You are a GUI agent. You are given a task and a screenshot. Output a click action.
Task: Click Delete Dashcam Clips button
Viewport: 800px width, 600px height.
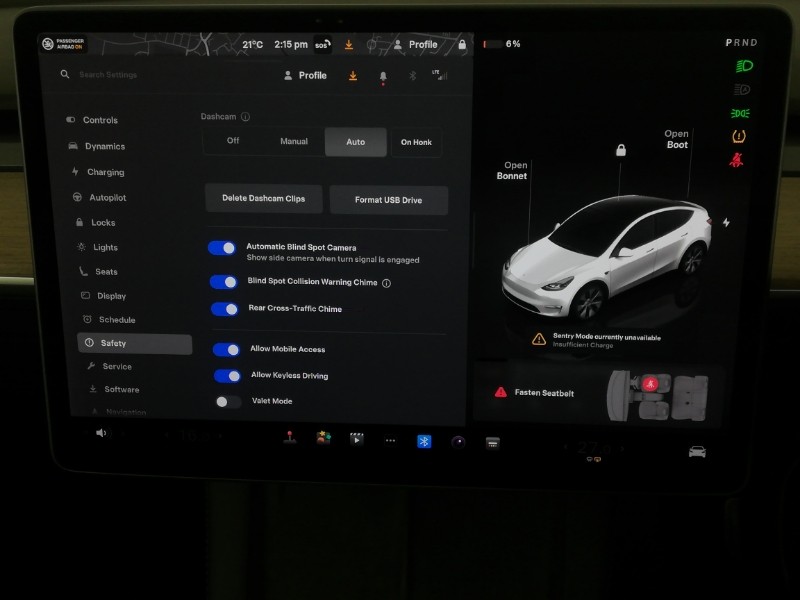tap(264, 198)
